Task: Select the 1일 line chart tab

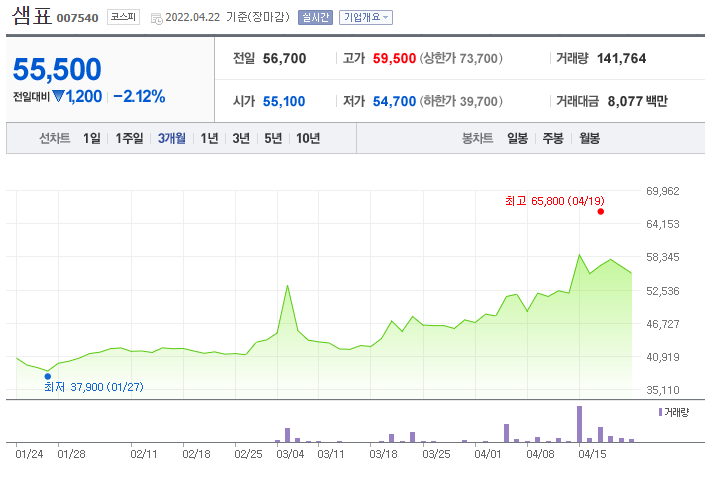Action: pyautogui.click(x=92, y=138)
